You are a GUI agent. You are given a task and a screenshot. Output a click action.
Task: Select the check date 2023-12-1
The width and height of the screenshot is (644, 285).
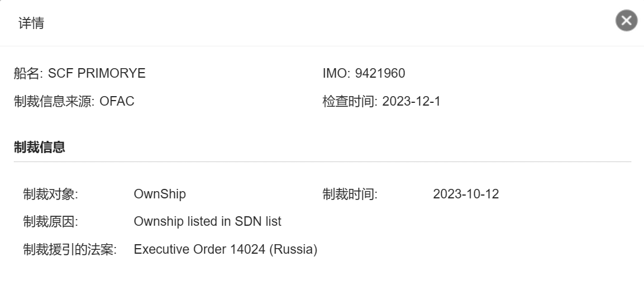[x=411, y=101]
